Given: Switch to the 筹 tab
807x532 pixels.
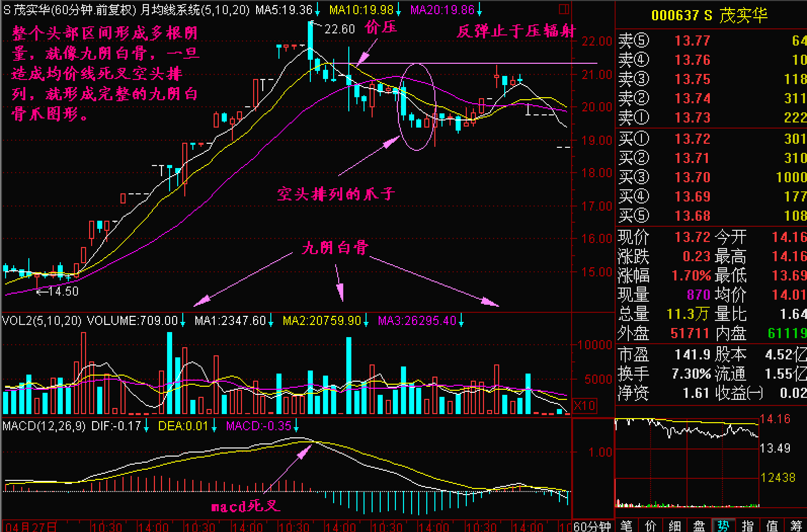Looking at the screenshot, I should coord(796,526).
